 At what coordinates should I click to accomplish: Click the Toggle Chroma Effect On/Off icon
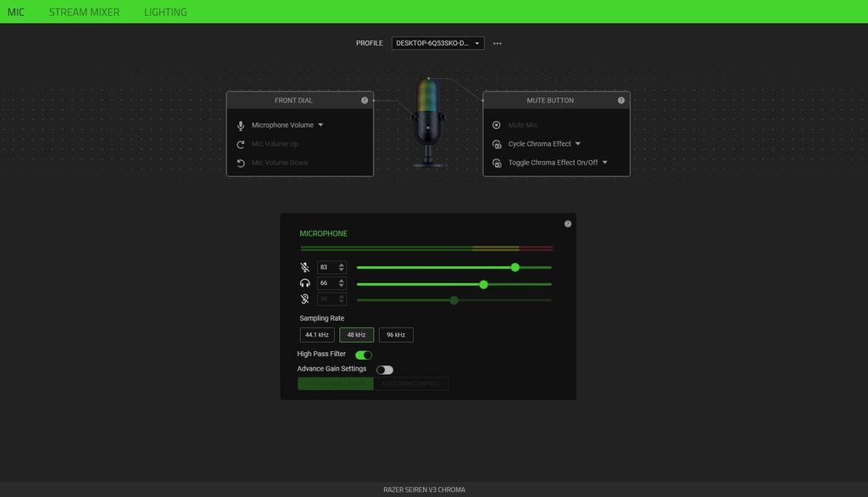497,162
